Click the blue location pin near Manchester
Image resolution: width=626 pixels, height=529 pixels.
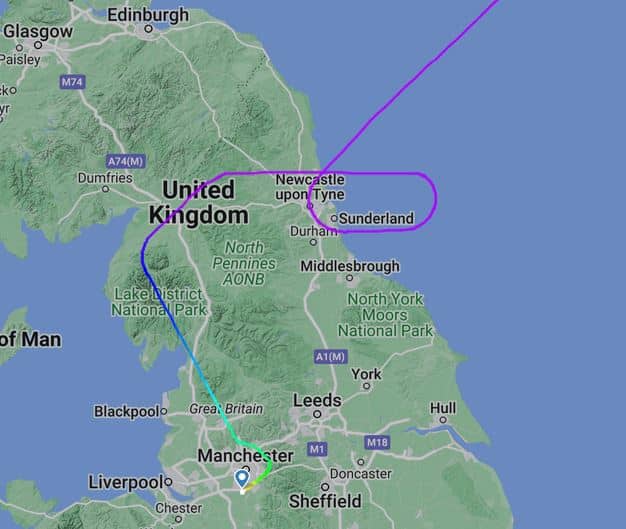tap(242, 479)
